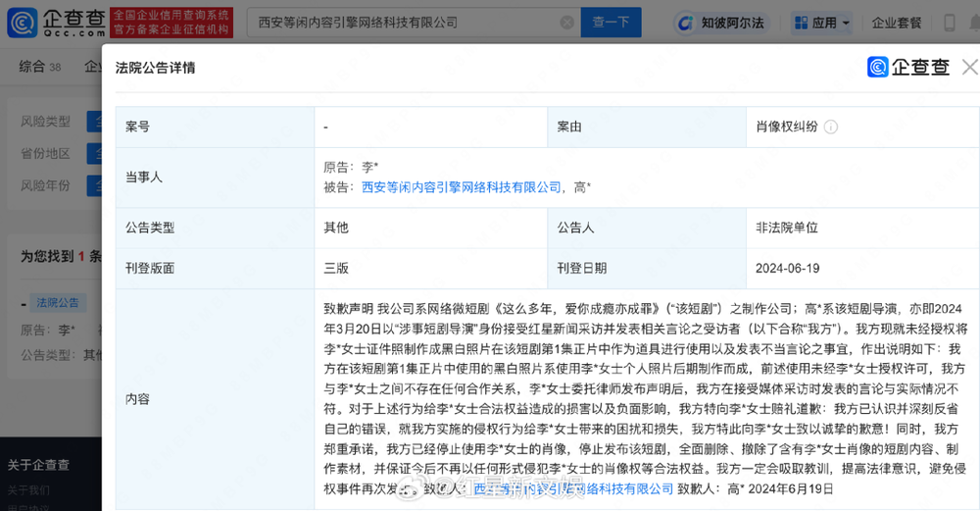
Task: Click the Qcc.com logo icon top left
Action: [x=22, y=23]
